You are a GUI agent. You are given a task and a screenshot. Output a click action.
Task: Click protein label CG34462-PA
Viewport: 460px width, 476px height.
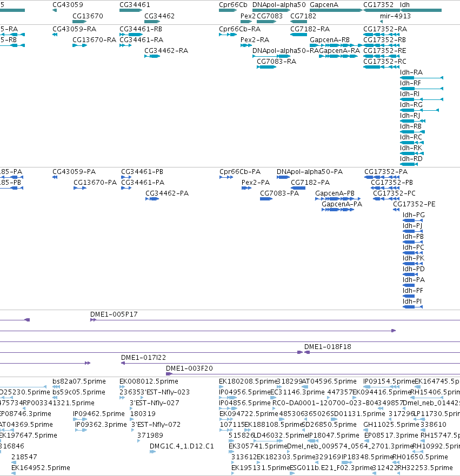point(167,193)
